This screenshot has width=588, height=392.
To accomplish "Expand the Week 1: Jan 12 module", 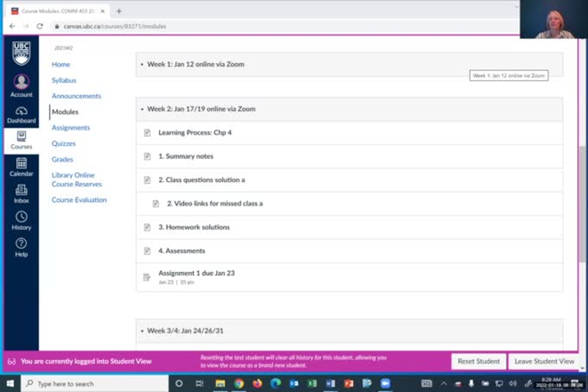I will (x=142, y=65).
